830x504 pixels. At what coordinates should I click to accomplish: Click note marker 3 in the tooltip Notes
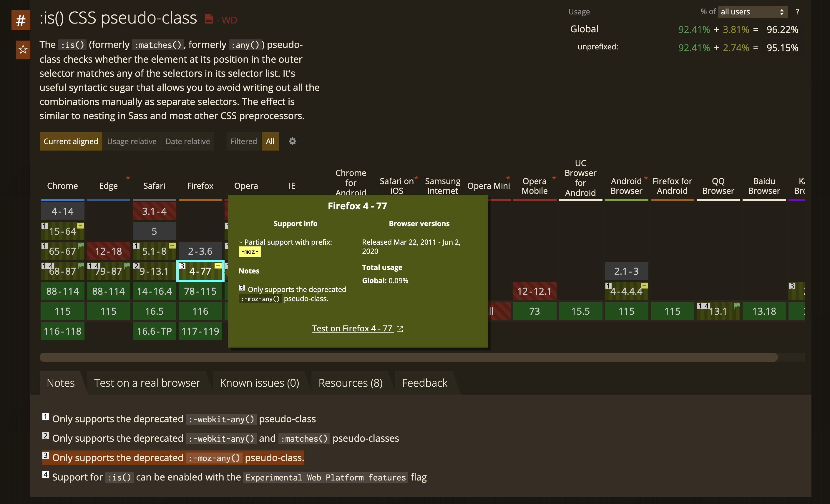point(242,288)
